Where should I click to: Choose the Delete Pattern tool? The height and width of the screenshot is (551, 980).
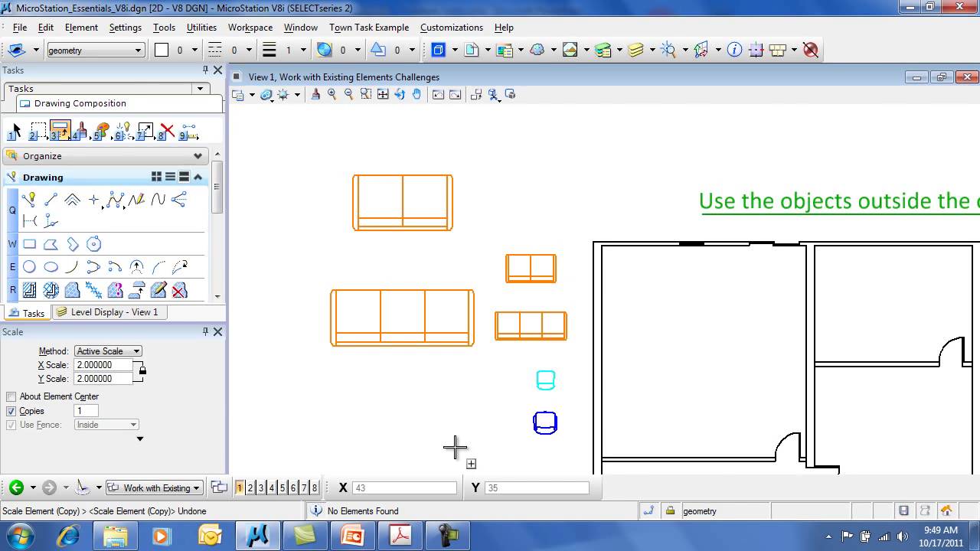179,290
